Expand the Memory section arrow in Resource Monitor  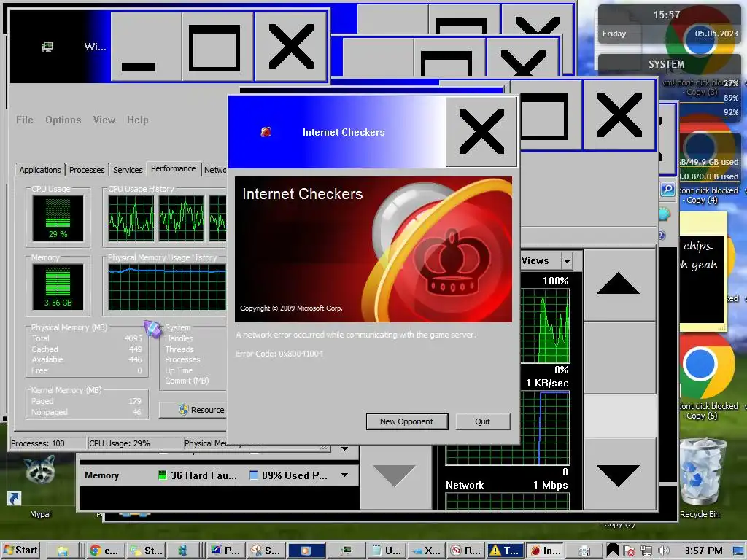(344, 475)
